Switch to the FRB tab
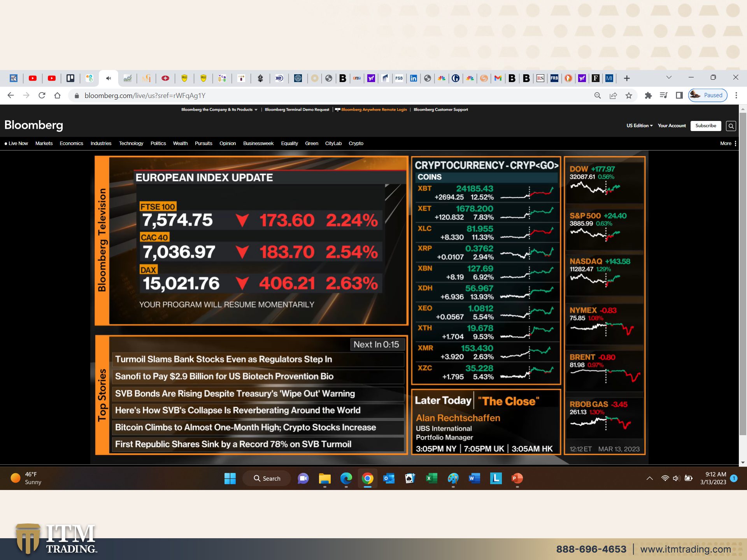 [x=554, y=78]
